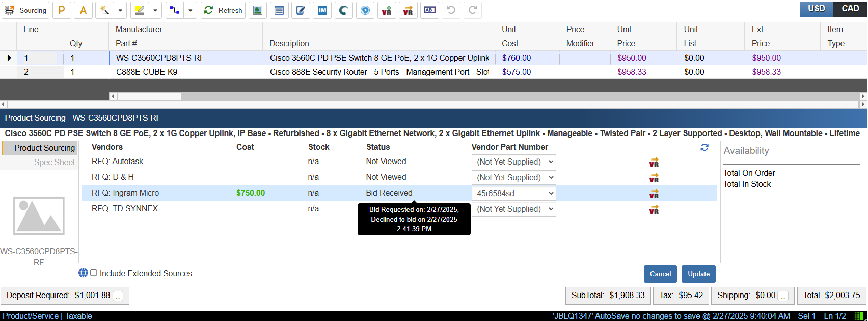The height and width of the screenshot is (321, 868).
Task: Open Autotask Vendor Part Number dropdown
Action: click(x=513, y=162)
